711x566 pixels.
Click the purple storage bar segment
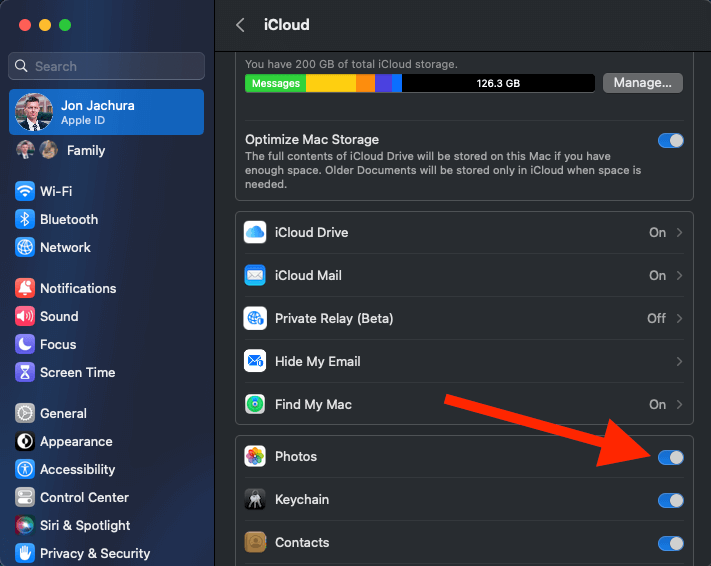[384, 83]
